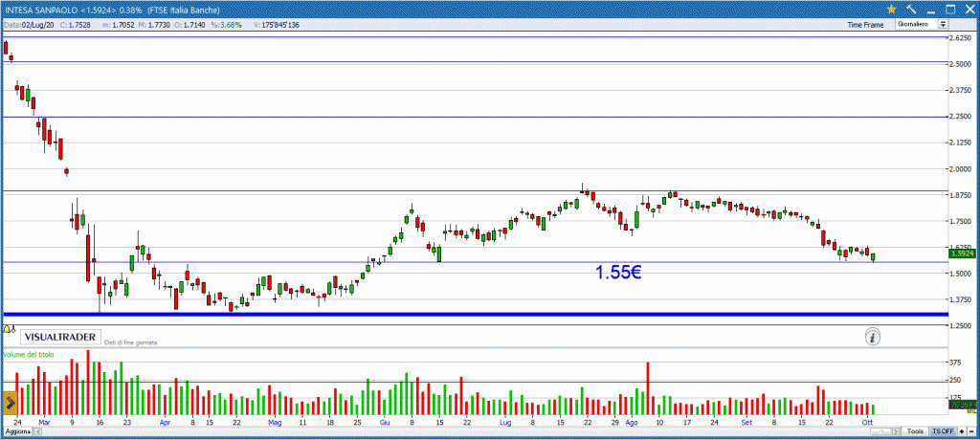
Task: Click the hammer tool icon in title bar
Action: point(911,9)
